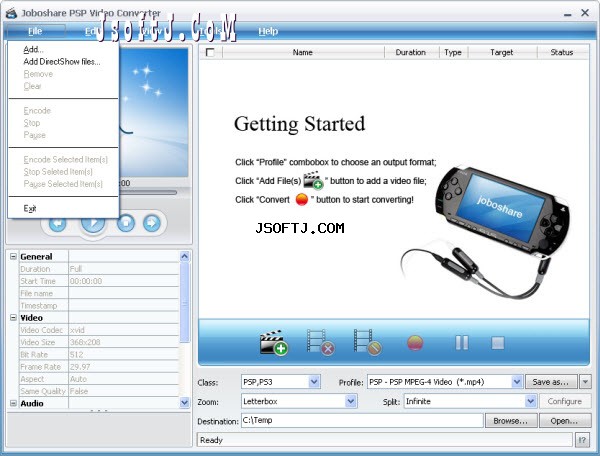Click the Video Size value 368x208
Viewport: 600px width, 456px height.
click(x=124, y=342)
